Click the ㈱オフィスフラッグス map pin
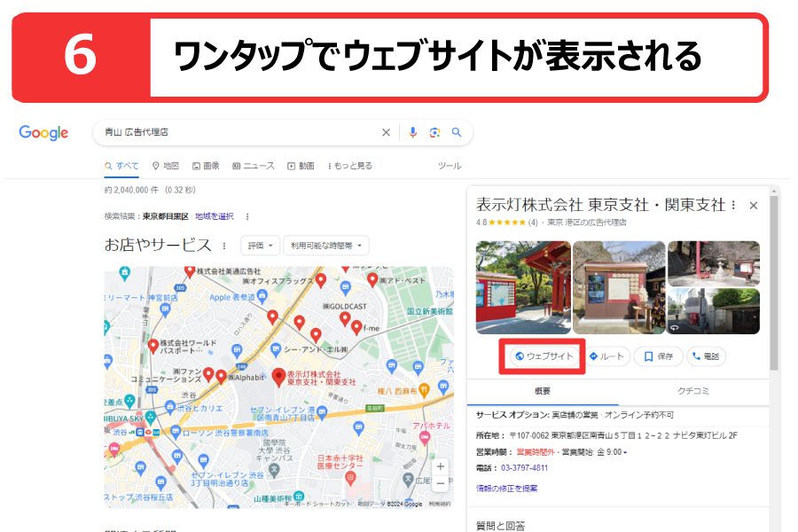Image resolution: width=798 pixels, height=532 pixels. coord(321,280)
